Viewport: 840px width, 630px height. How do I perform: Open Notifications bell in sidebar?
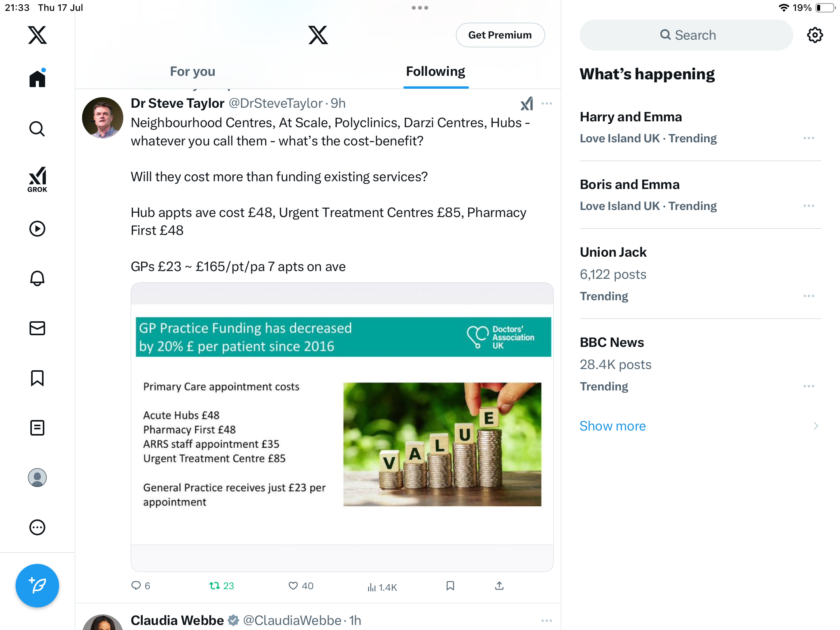click(x=37, y=278)
